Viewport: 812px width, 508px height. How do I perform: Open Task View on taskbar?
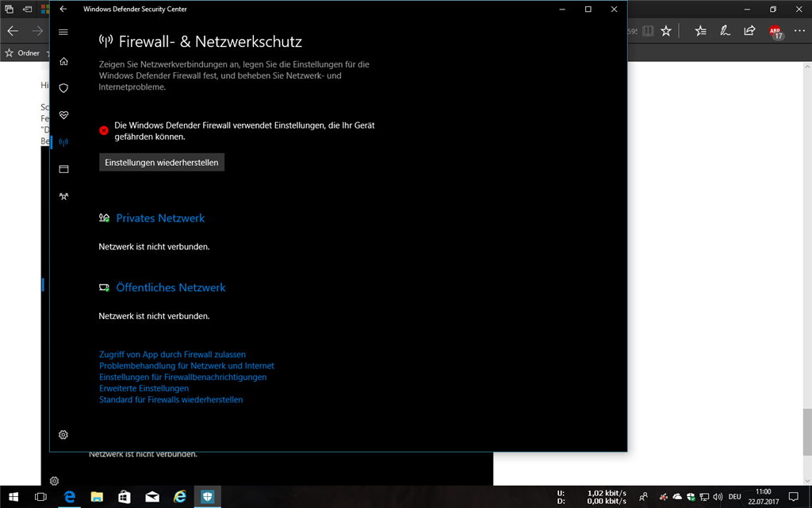point(40,497)
